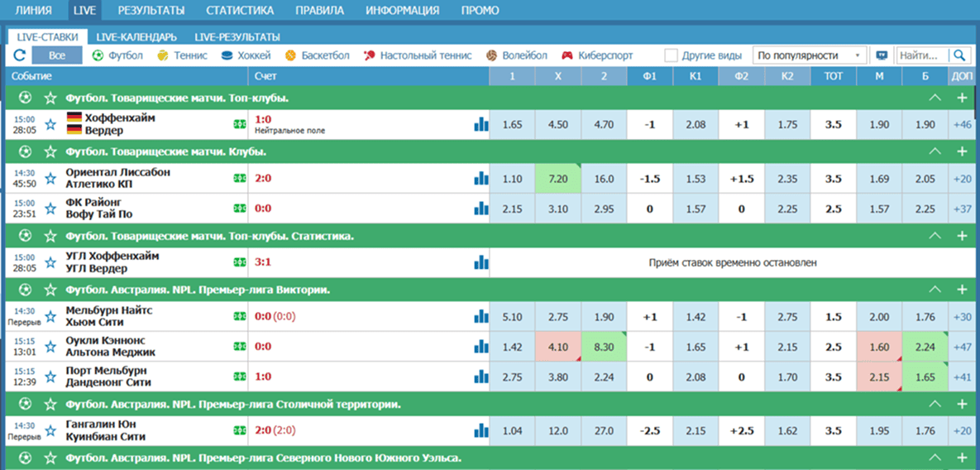The height and width of the screenshot is (470, 980).
Task: Enable the Другие виды checkbox
Action: [672, 55]
